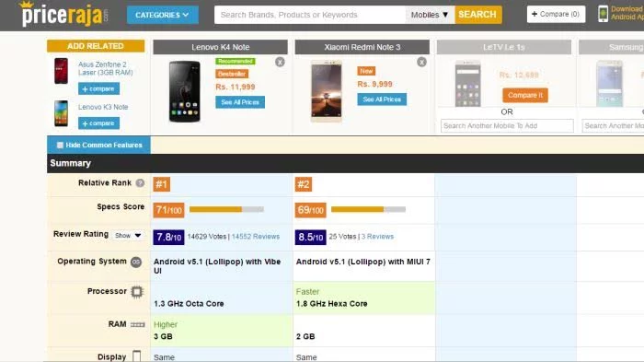The image size is (644, 362).
Task: Open the Compare (0) list button
Action: (x=556, y=15)
